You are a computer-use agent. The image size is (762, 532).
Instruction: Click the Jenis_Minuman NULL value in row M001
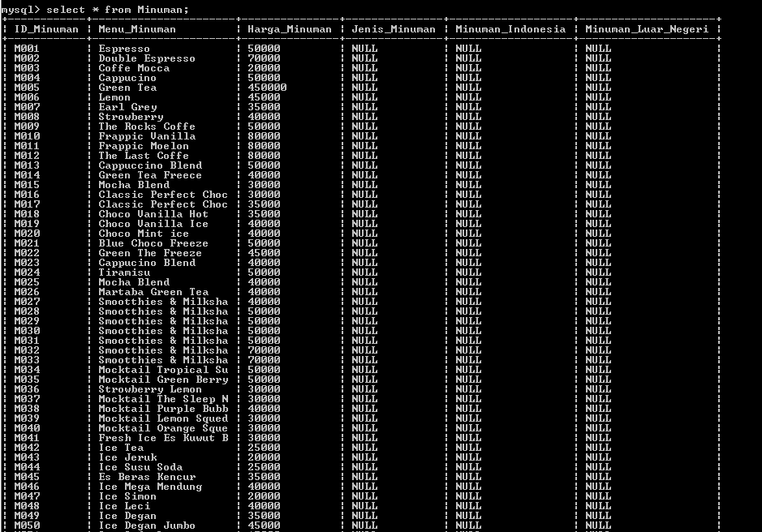pos(364,49)
